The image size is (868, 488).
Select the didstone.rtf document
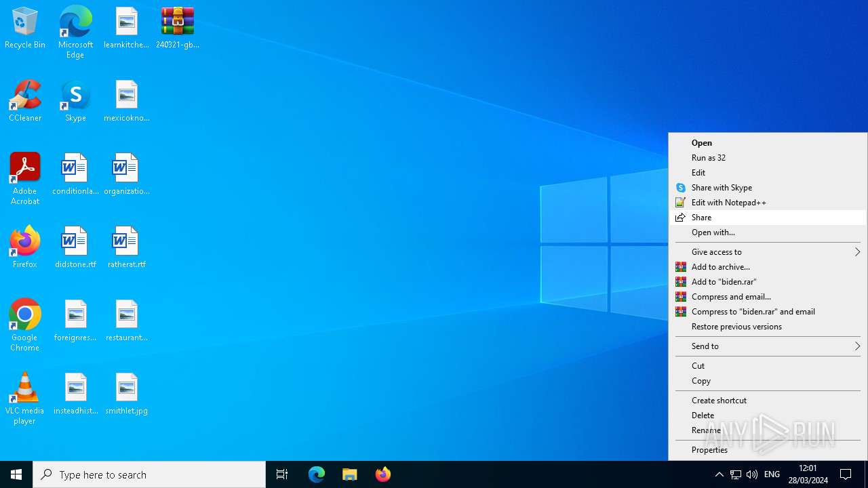pyautogui.click(x=75, y=248)
